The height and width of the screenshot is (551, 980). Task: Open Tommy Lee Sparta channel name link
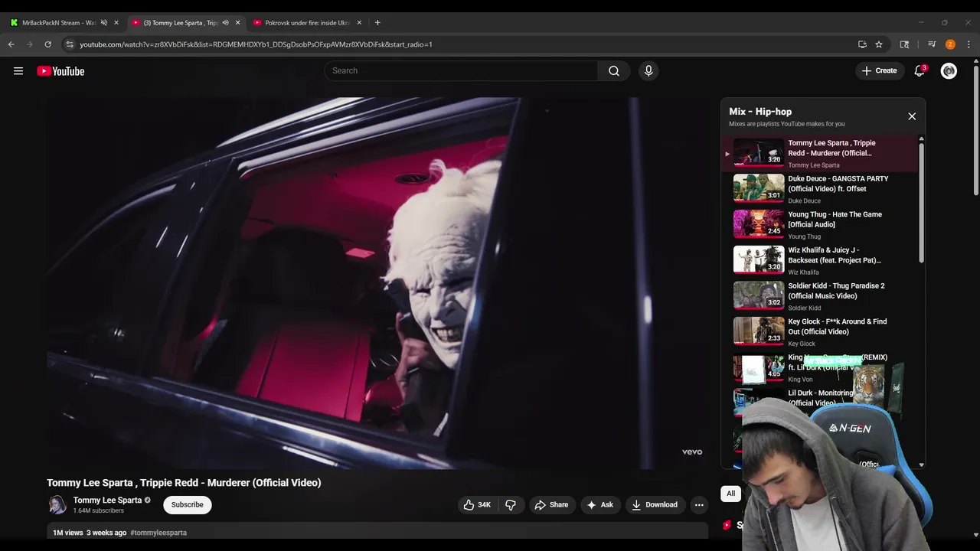(x=107, y=500)
